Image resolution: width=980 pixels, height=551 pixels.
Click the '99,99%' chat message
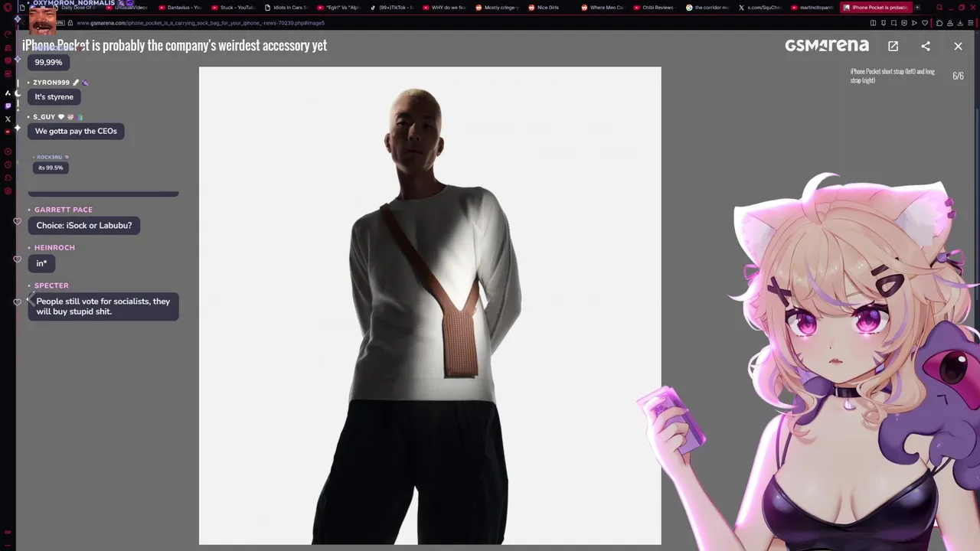tap(48, 62)
